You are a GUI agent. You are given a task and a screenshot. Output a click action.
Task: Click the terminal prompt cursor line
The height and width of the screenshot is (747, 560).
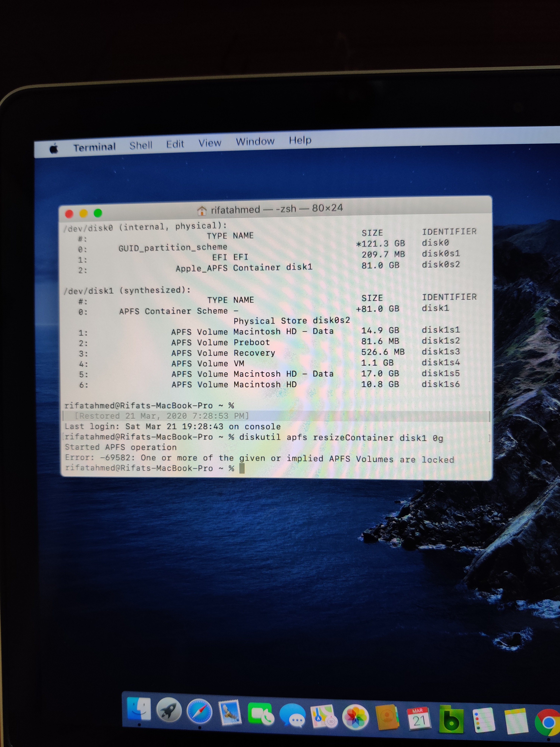pos(242,468)
